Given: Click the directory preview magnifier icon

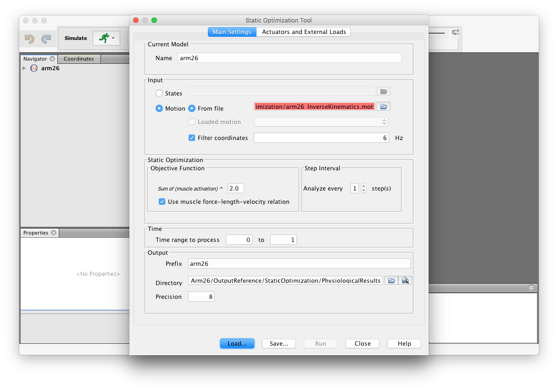Looking at the screenshot, I should 405,280.
